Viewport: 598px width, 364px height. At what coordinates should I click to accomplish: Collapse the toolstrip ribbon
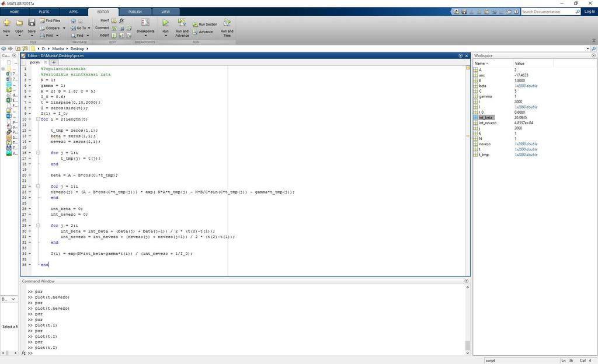594,41
